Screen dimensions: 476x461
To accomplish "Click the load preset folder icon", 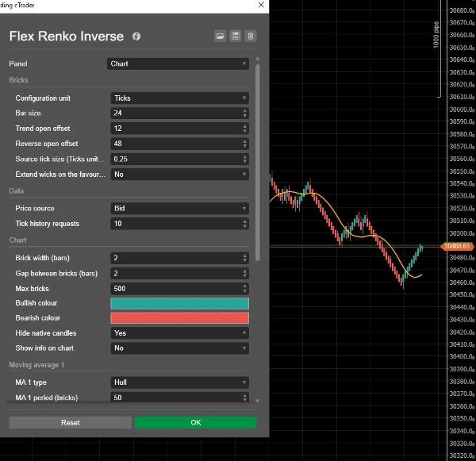I will (220, 36).
